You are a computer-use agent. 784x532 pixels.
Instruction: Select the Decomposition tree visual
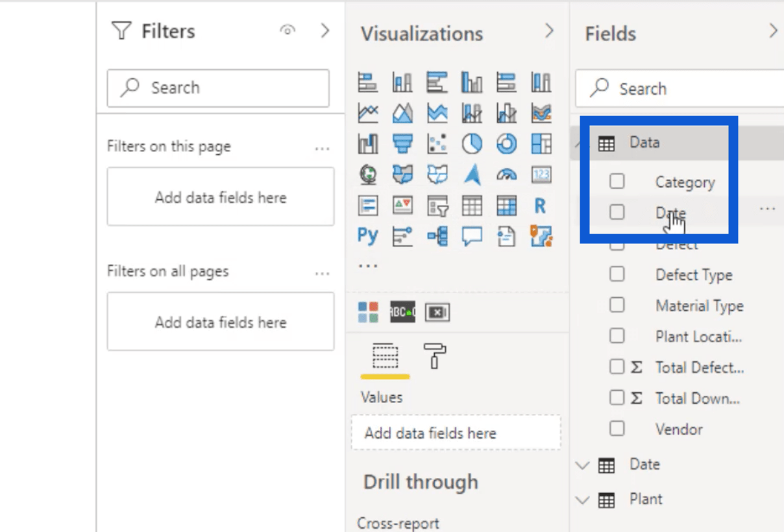coord(437,236)
